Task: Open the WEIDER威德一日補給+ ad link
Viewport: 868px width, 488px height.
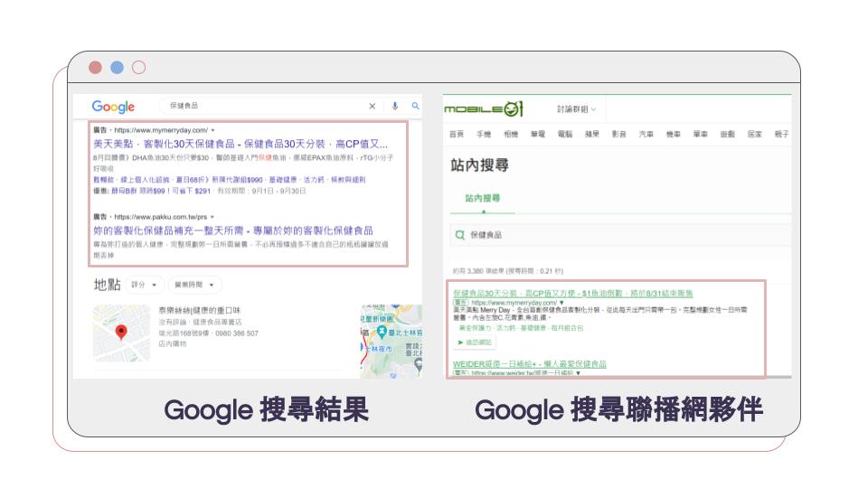Action: coord(530,364)
